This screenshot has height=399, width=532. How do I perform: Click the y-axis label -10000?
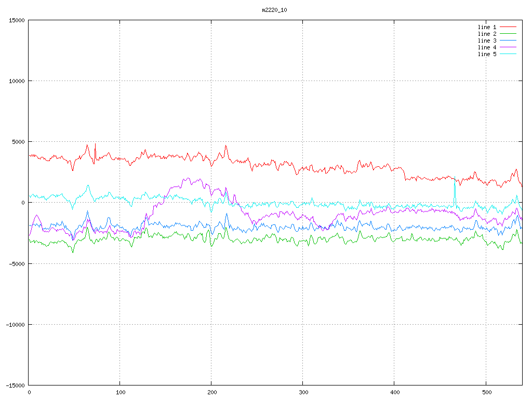(16, 325)
